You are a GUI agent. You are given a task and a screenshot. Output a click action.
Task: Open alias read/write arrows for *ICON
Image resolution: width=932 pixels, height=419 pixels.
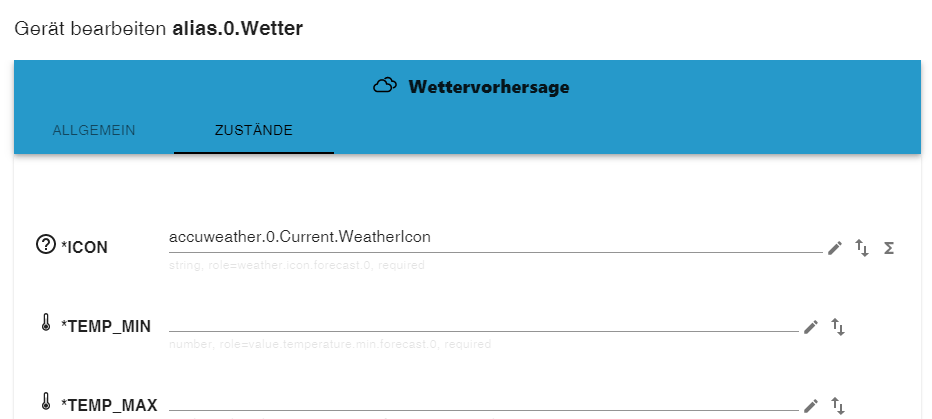(x=862, y=248)
